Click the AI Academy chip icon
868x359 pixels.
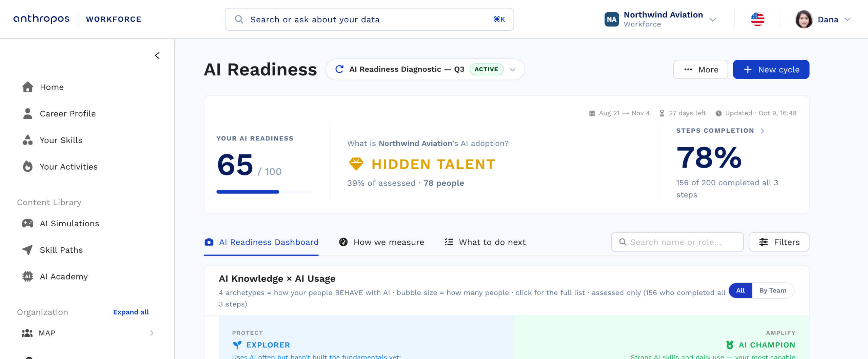[x=28, y=276]
